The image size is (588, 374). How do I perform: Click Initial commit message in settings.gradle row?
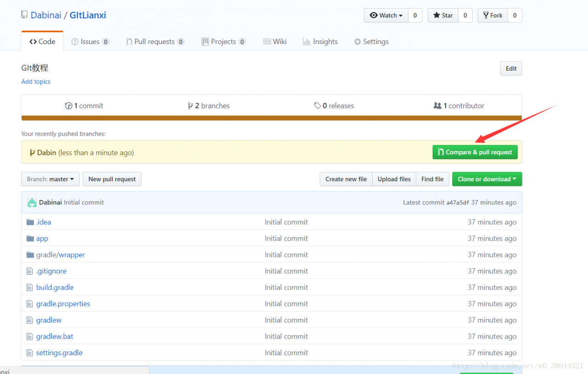click(x=286, y=353)
